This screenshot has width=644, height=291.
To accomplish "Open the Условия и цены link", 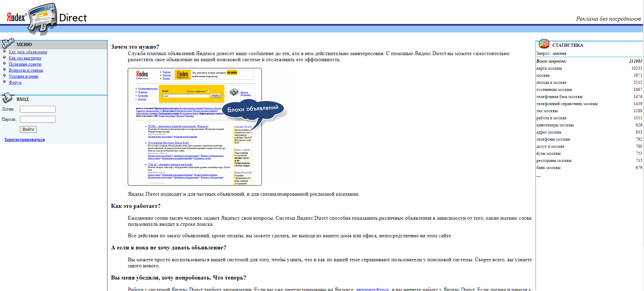I will [23, 76].
